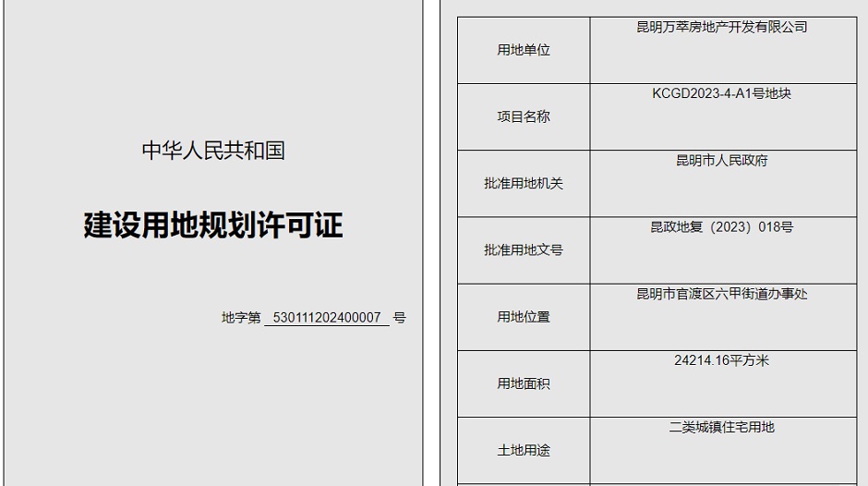The width and height of the screenshot is (868, 486).
Task: Click the 批准用地机关 label cell
Action: tap(524, 183)
